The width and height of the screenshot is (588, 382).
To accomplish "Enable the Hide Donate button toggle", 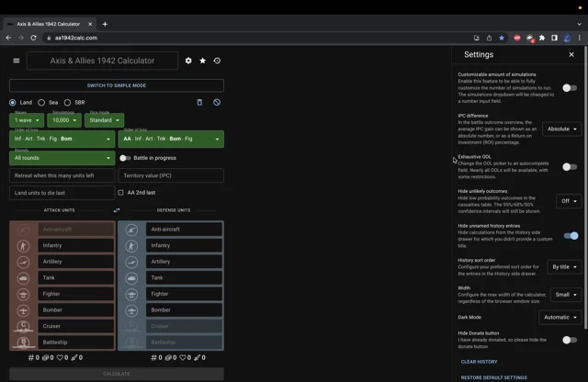I will (x=570, y=340).
